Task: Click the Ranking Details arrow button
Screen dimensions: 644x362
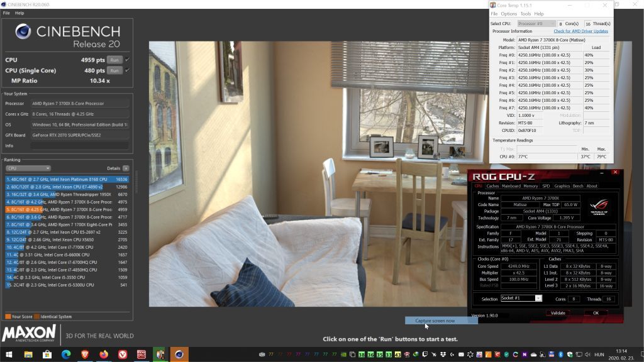Action: 126,168
